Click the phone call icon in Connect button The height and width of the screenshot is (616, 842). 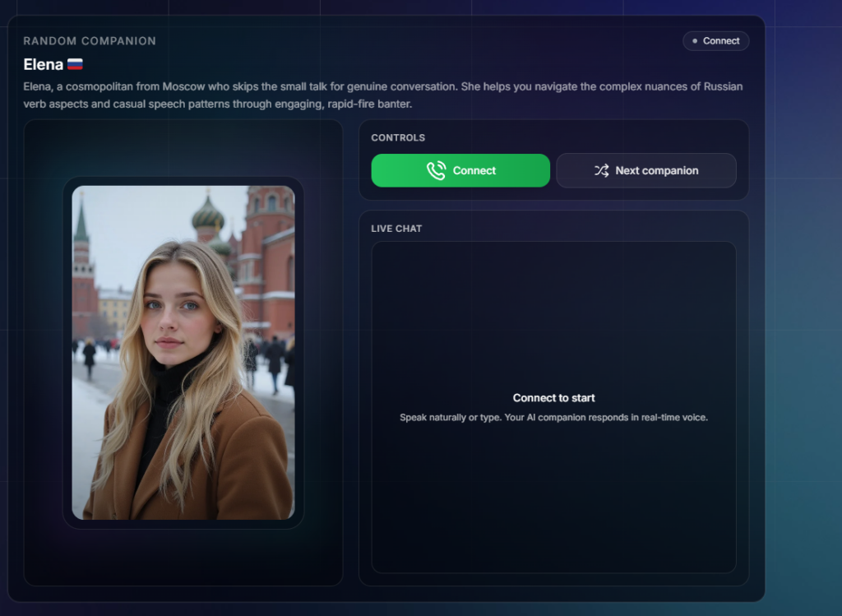436,170
